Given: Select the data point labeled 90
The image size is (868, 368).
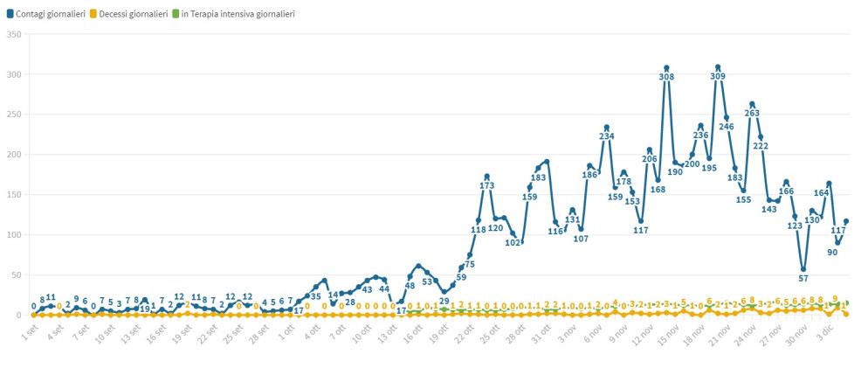Looking at the screenshot, I should coord(837,243).
